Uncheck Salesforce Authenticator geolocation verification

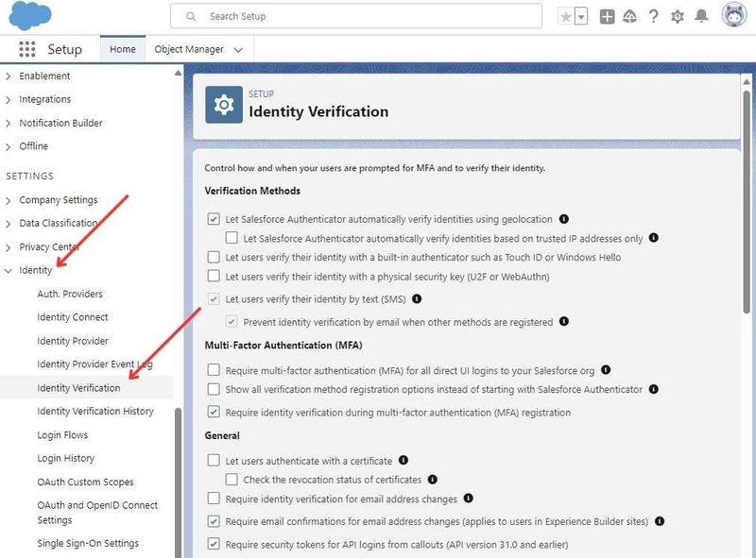click(x=214, y=219)
